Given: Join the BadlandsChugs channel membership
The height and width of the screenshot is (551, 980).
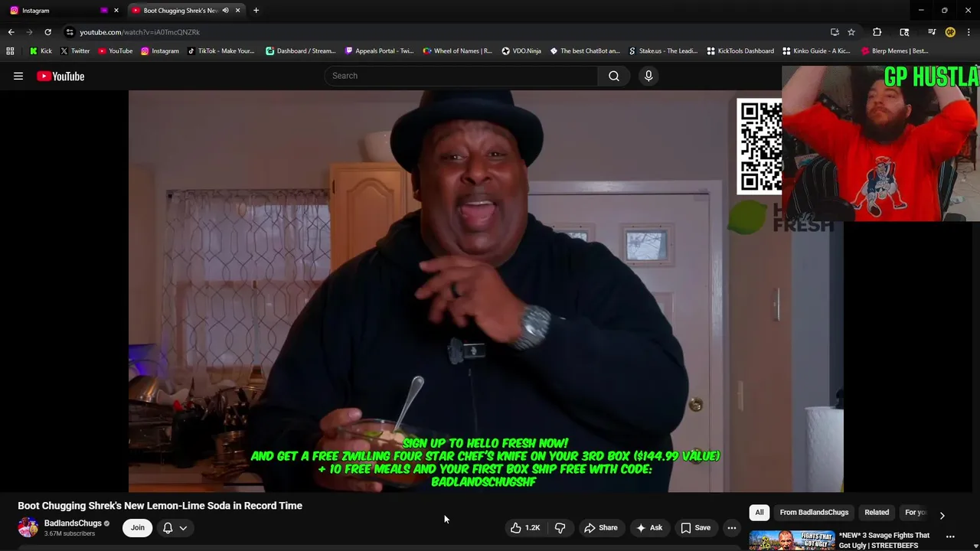Looking at the screenshot, I should (x=137, y=527).
